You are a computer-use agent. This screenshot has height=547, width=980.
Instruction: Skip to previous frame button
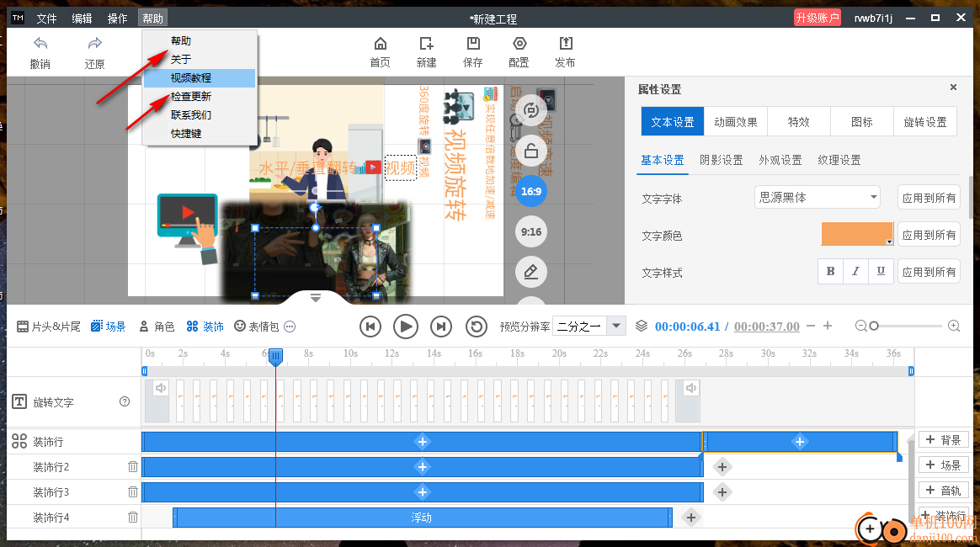click(x=370, y=327)
